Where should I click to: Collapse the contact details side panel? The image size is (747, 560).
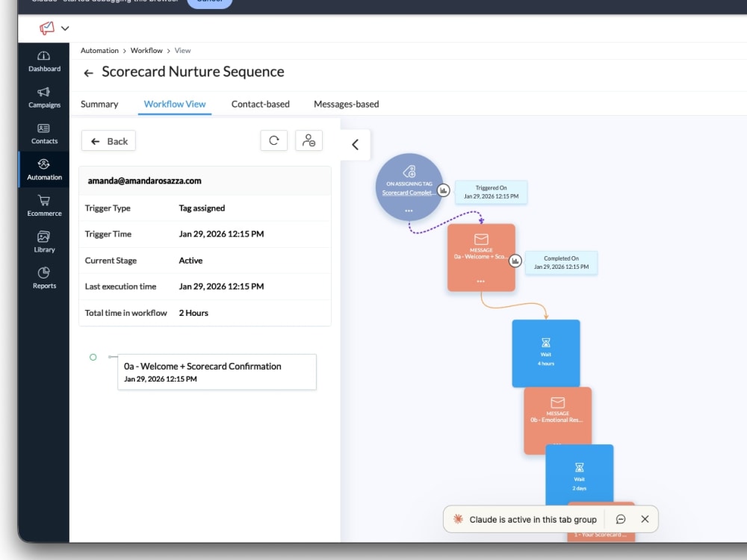coord(356,144)
